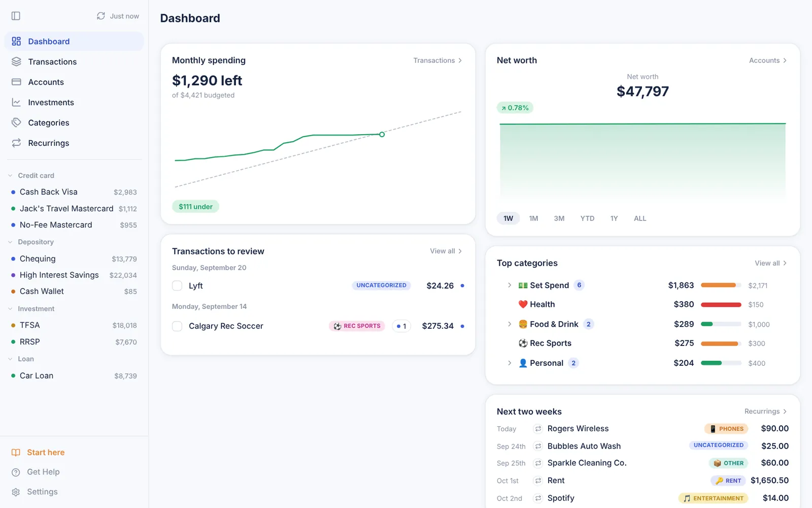The width and height of the screenshot is (812, 508).
Task: Click the Transactions stack icon in sidebar
Action: [x=16, y=61]
